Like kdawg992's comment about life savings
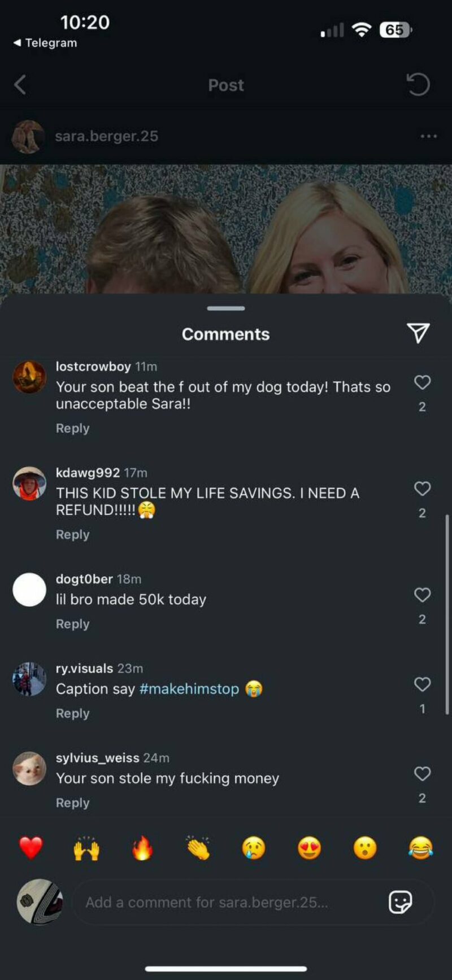 tap(422, 489)
